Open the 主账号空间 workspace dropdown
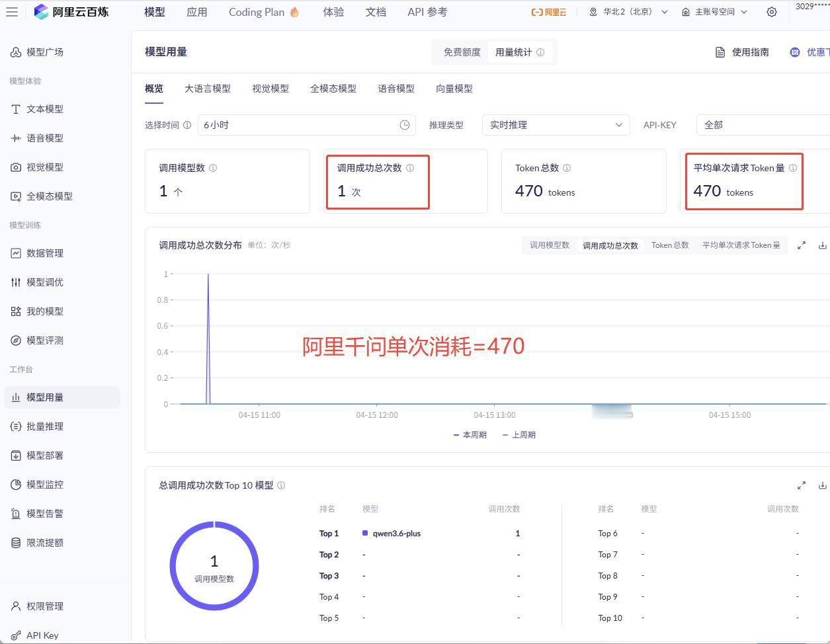830x644 pixels. tap(715, 12)
